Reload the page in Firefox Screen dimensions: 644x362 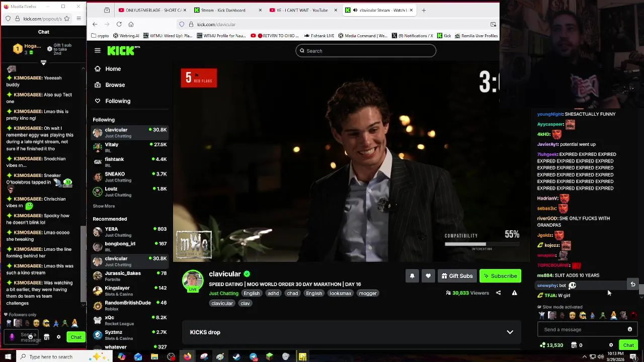pos(119,24)
